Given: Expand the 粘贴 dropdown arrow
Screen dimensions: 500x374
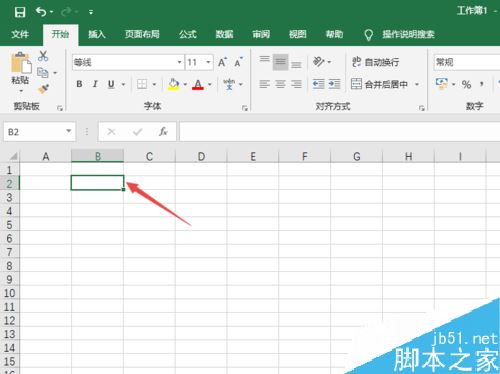Looking at the screenshot, I should [21, 91].
